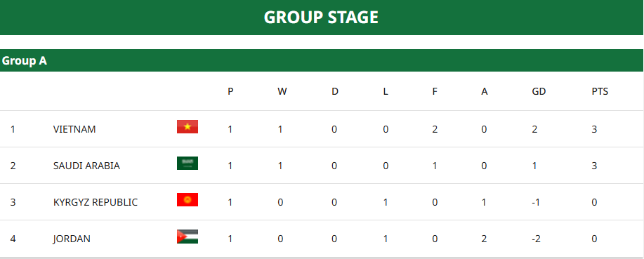Click the L column header
The image size is (644, 259).
click(x=386, y=91)
